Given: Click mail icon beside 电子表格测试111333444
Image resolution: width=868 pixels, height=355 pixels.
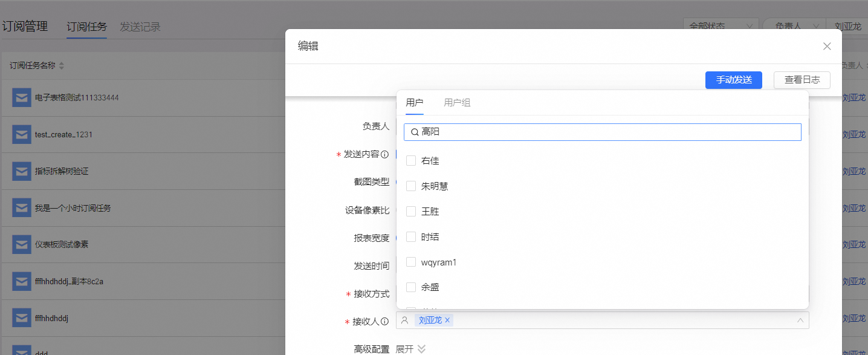Looking at the screenshot, I should click(22, 97).
